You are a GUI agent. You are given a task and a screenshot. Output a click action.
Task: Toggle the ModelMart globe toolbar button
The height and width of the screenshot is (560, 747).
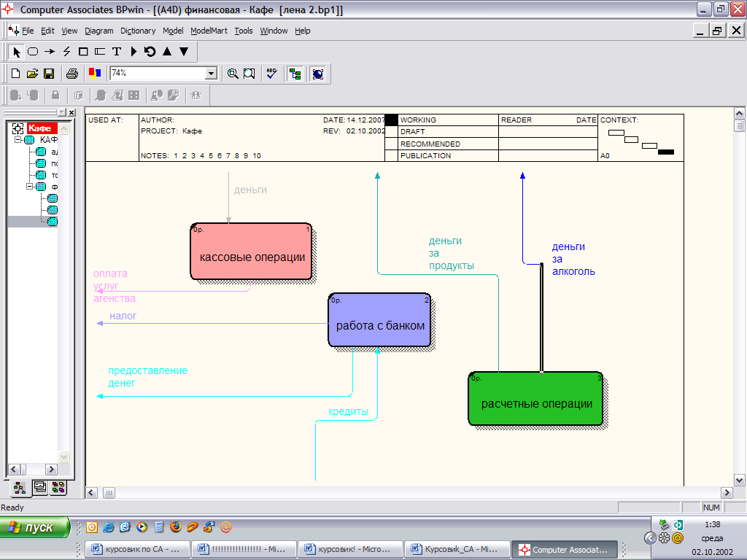click(317, 74)
